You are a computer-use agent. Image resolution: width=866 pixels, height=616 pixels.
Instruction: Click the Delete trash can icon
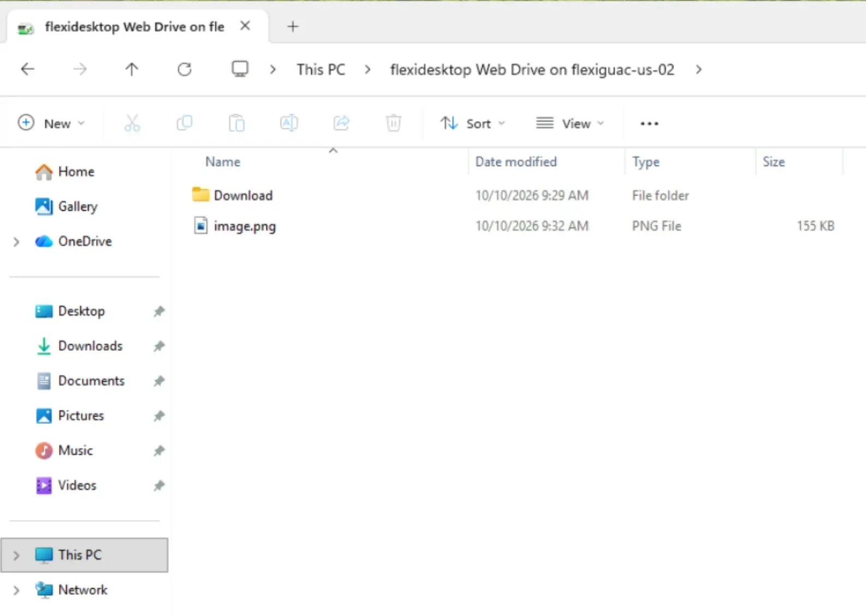tap(393, 123)
